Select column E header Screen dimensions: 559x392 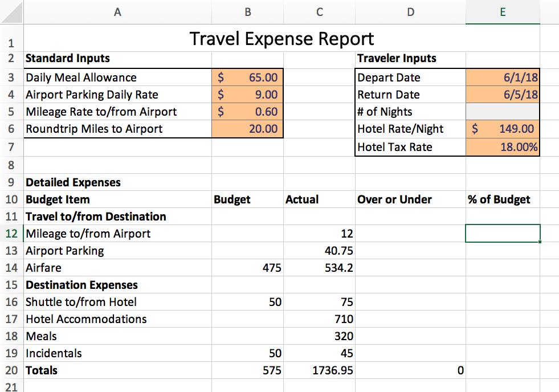click(x=503, y=12)
